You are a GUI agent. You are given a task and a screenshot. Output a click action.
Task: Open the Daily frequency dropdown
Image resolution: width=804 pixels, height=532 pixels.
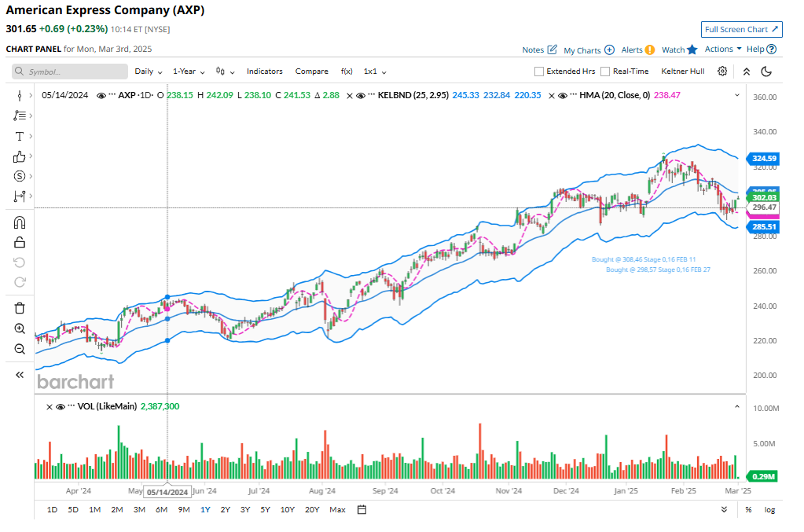coord(148,72)
